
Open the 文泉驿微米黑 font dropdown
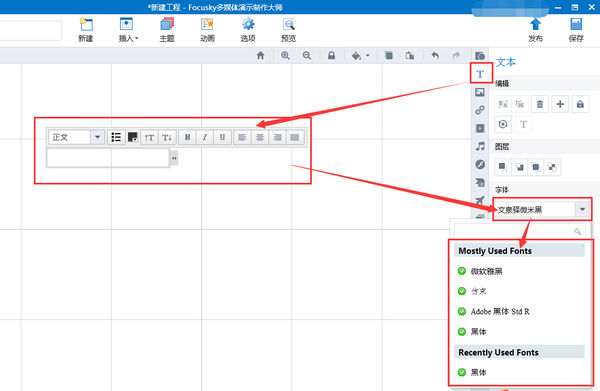click(542, 210)
